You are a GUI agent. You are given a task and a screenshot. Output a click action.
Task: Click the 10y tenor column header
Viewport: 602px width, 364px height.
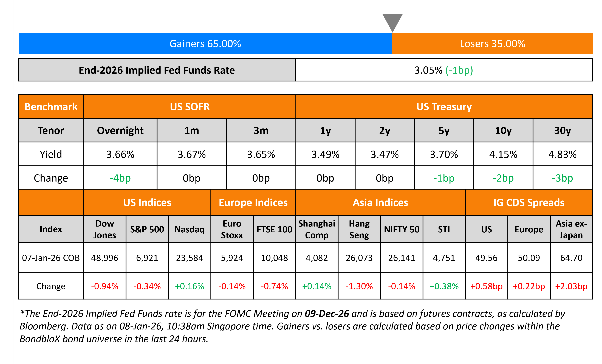(503, 130)
